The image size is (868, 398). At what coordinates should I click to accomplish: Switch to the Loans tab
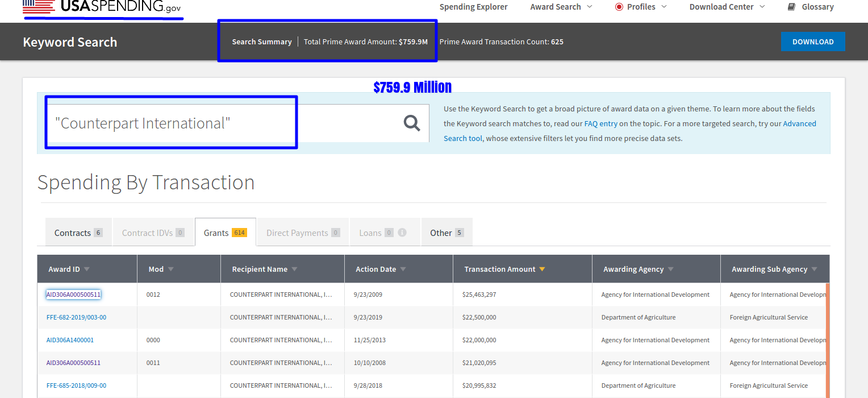pos(385,233)
